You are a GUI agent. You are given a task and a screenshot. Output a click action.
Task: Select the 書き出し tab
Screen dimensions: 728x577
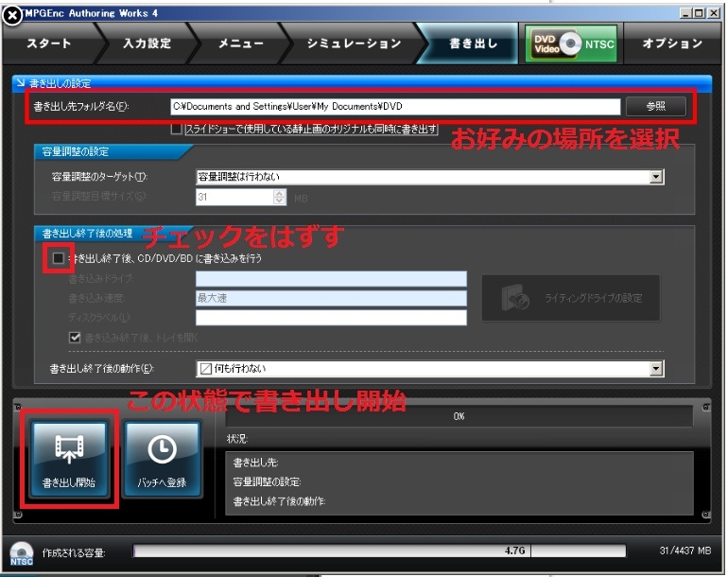[473, 44]
